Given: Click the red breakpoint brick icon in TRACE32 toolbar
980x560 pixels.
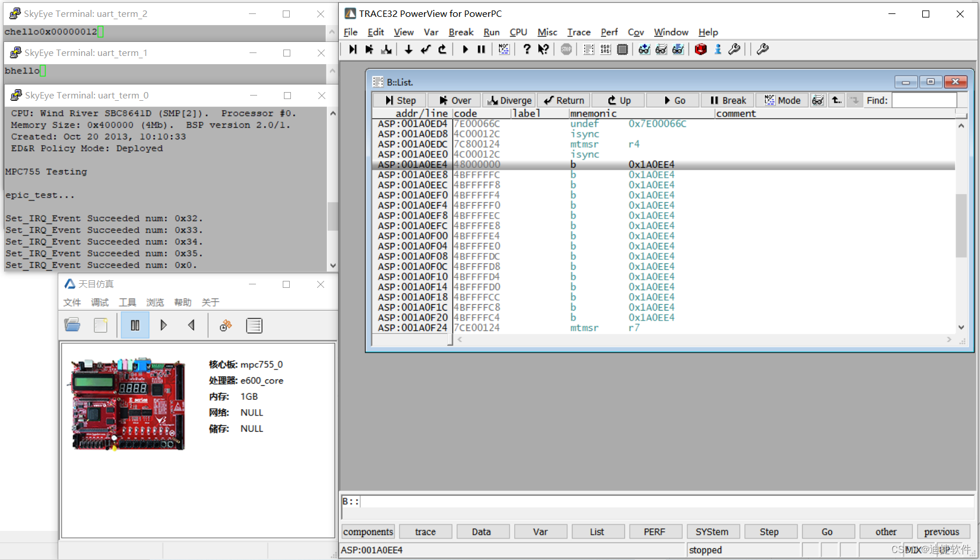Looking at the screenshot, I should [x=700, y=49].
